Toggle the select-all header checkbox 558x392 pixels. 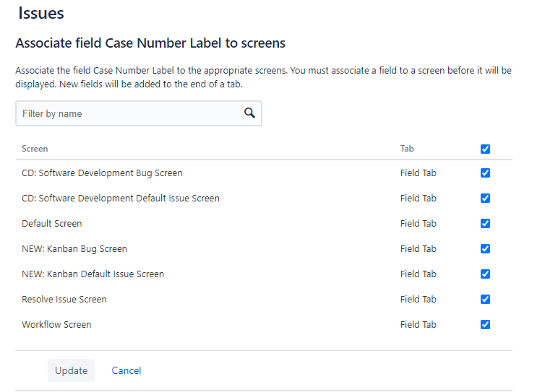pyautogui.click(x=485, y=149)
